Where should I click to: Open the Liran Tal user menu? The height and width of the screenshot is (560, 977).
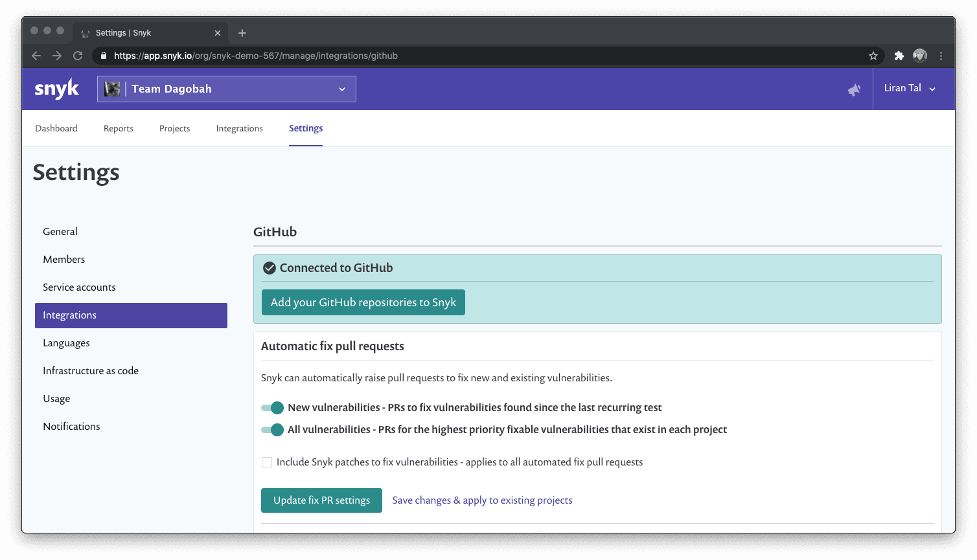(910, 89)
